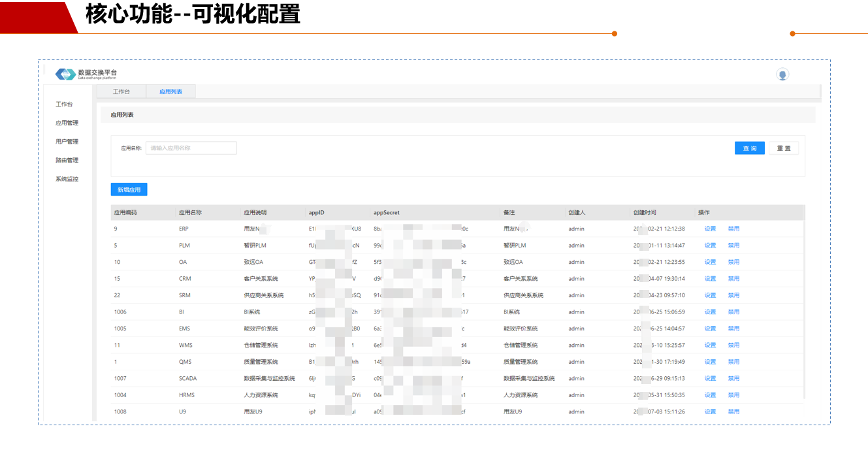Click 禁用 for the PLM row

(733, 246)
